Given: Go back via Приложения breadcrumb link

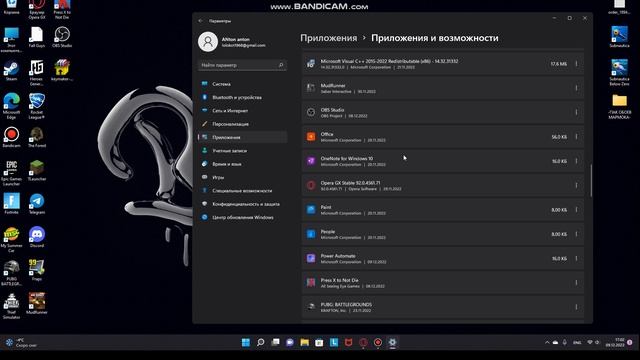Looking at the screenshot, I should click(329, 38).
